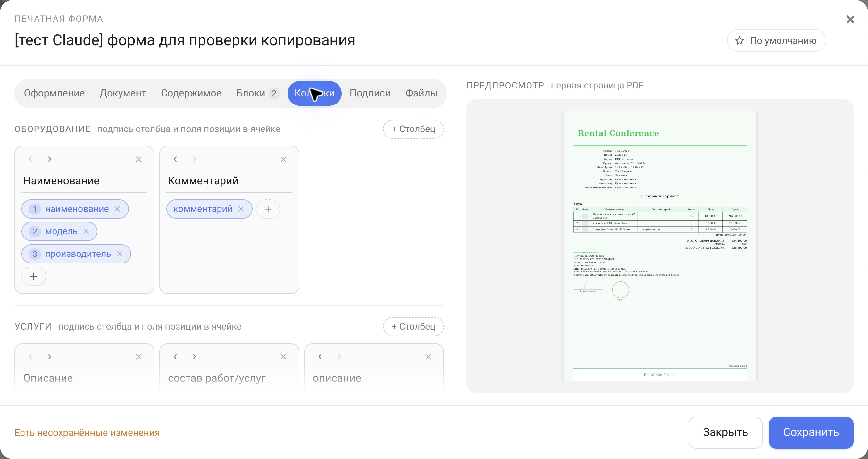This screenshot has width=868, height=459.
Task: Move Комментарий column left with chevron
Action: [175, 159]
